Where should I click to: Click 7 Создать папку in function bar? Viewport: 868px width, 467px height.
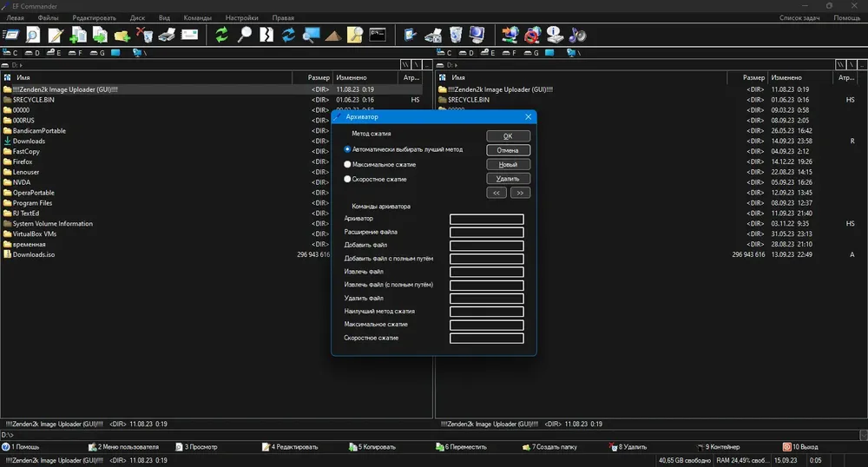tap(549, 447)
